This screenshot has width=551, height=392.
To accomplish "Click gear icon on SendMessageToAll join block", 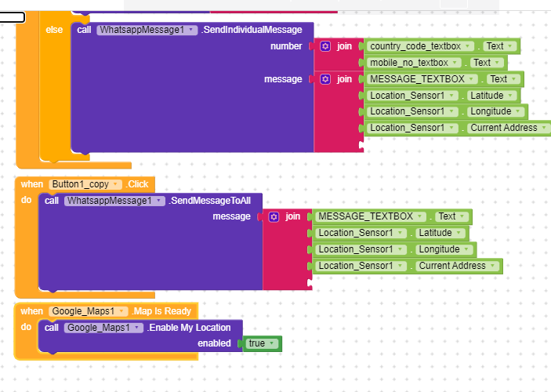I will (274, 216).
